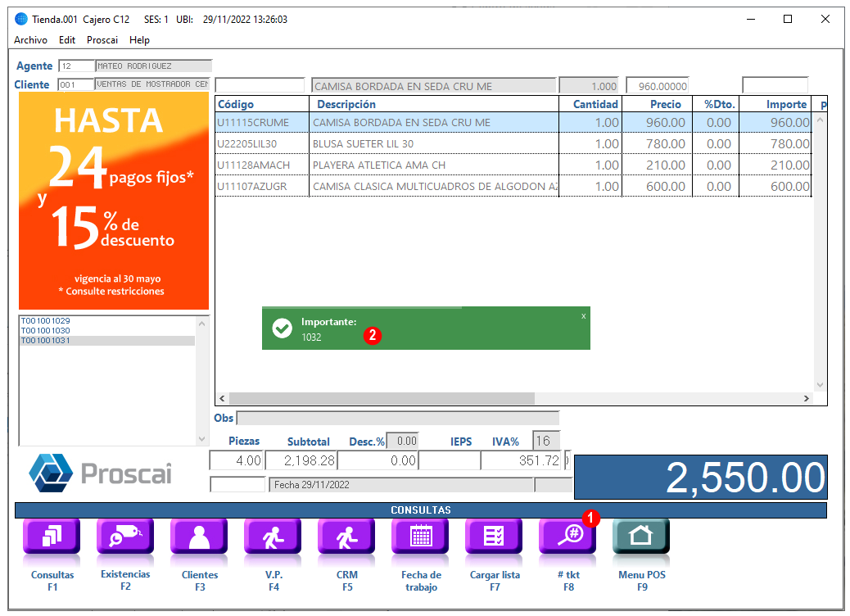
Task: Open the Fecha de trabajo calendar icon
Action: (x=420, y=536)
